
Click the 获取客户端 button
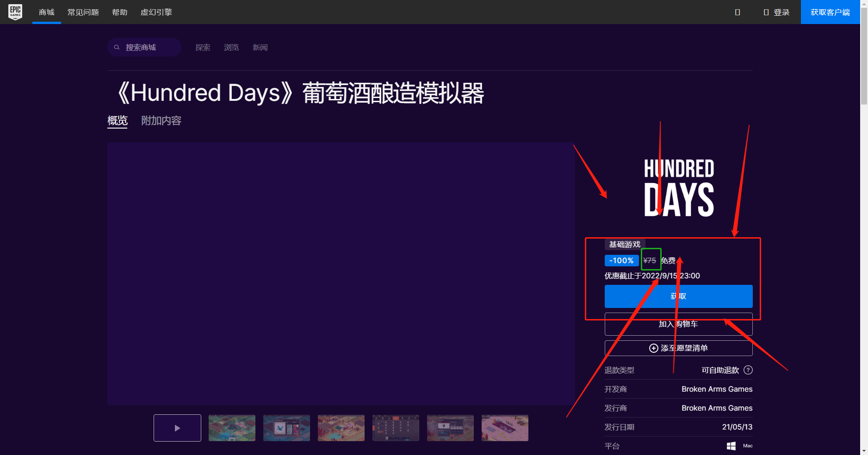pos(831,12)
